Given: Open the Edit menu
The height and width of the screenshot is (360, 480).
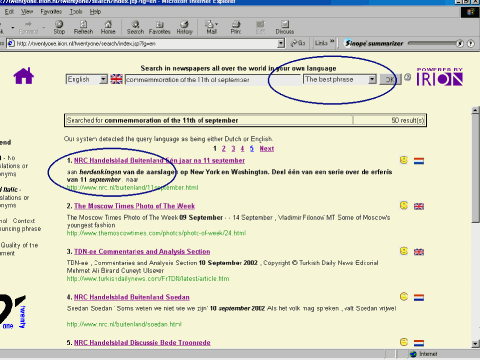Looking at the screenshot, I should pyautogui.click(x=9, y=12).
